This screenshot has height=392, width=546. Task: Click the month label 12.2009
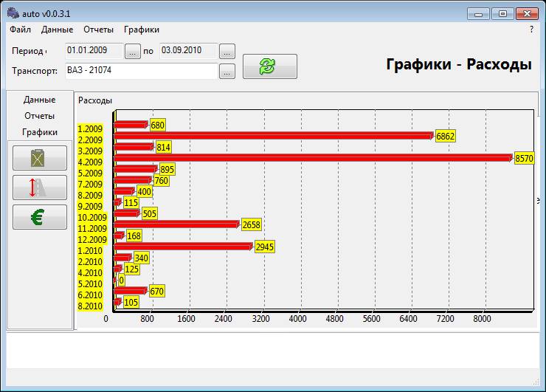[92, 240]
